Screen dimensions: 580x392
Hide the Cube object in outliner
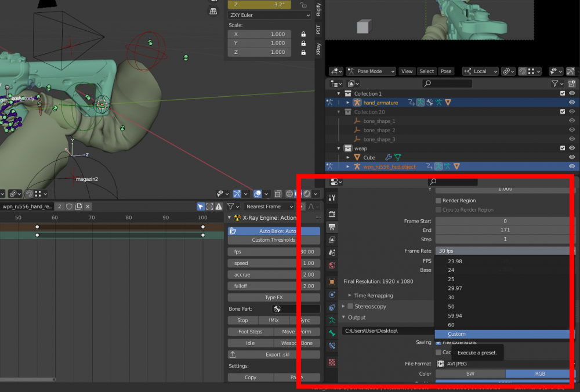pyautogui.click(x=572, y=157)
